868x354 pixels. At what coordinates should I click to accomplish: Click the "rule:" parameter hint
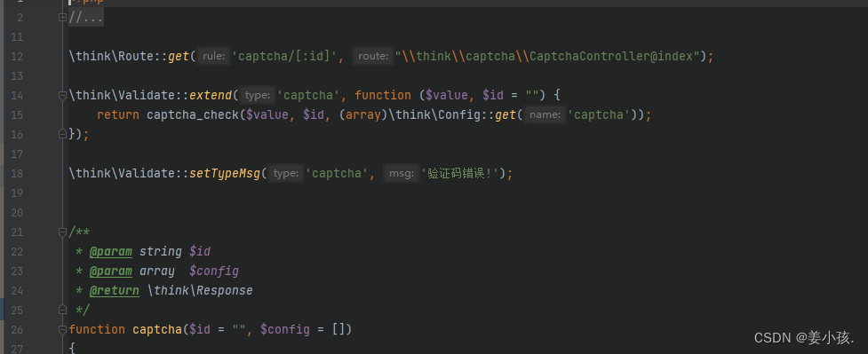214,56
